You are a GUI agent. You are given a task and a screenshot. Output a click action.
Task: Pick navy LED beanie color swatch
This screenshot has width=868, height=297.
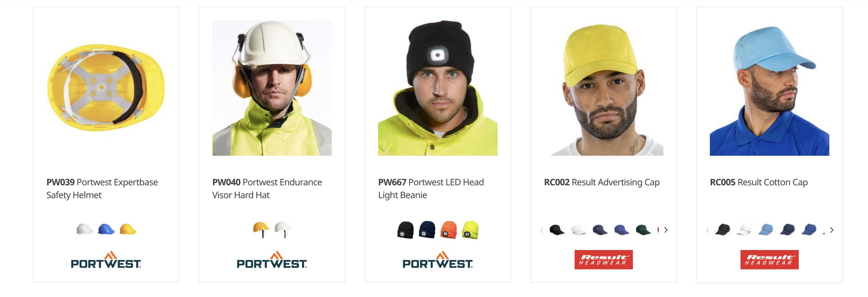(x=427, y=230)
